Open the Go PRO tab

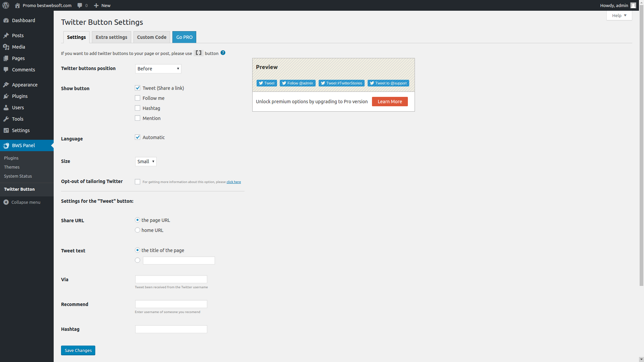point(184,37)
